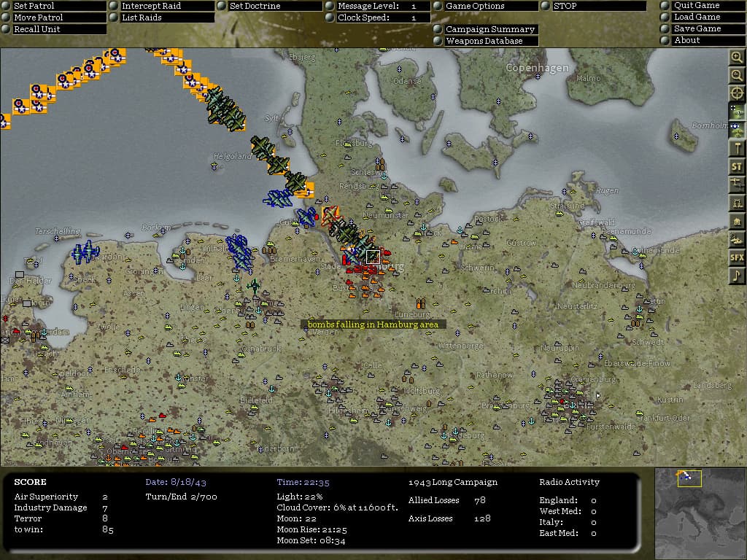Image resolution: width=747 pixels, height=560 pixels.
Task: Click the ground vehicle icon above SFX
Action: [737, 239]
